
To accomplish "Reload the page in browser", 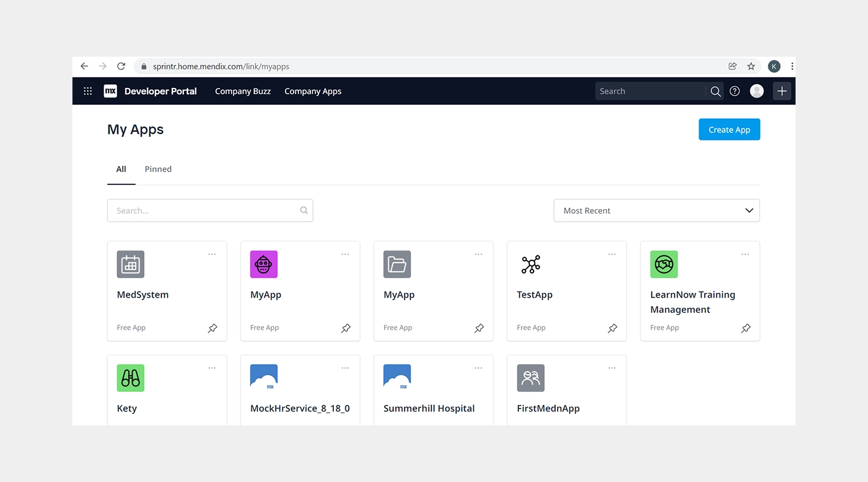I will pos(121,66).
